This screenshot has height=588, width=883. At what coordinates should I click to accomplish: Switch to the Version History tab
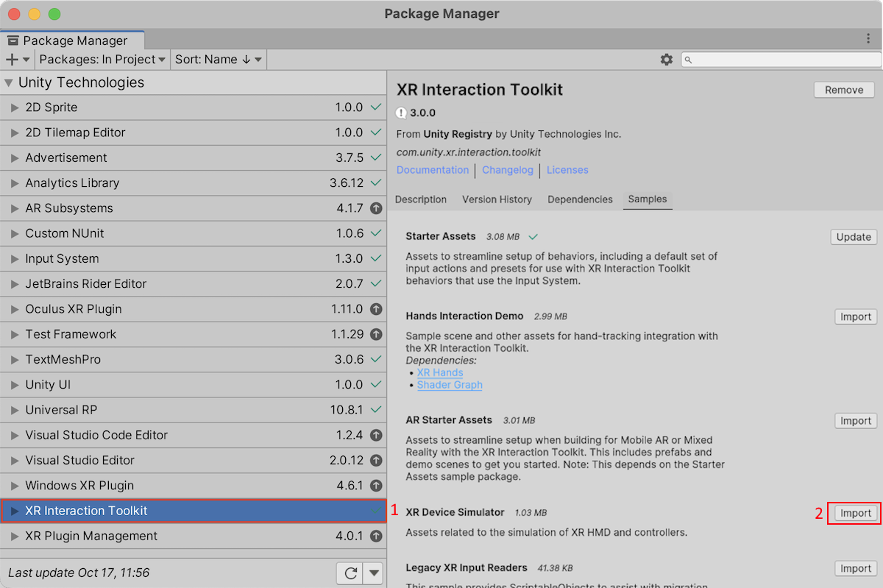coord(497,199)
